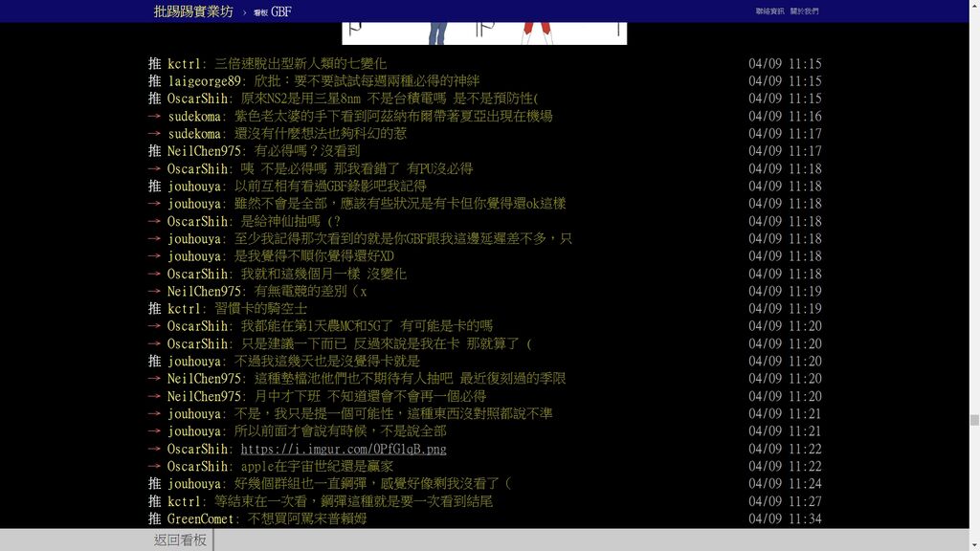Image resolution: width=980 pixels, height=551 pixels.
Task: Select username GreenComet in the last comment
Action: pos(201,518)
